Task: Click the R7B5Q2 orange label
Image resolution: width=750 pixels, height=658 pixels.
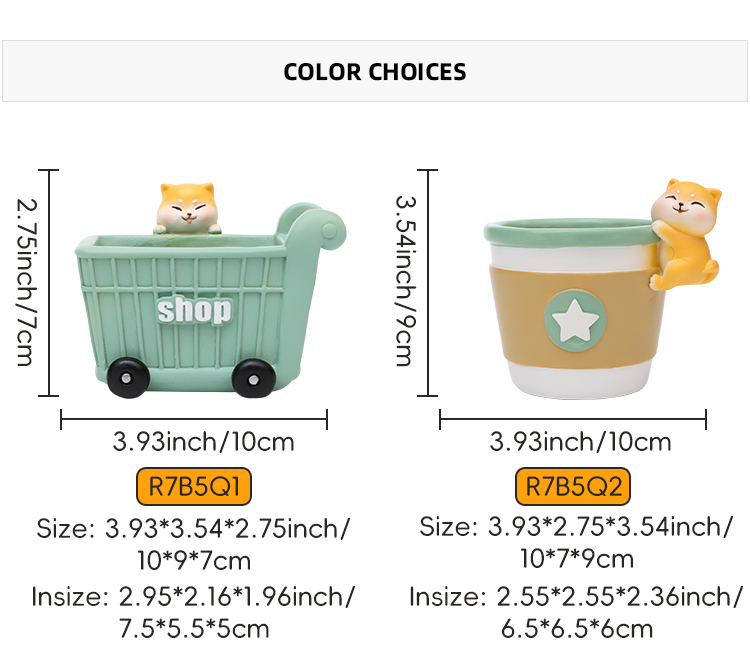Action: click(x=573, y=487)
